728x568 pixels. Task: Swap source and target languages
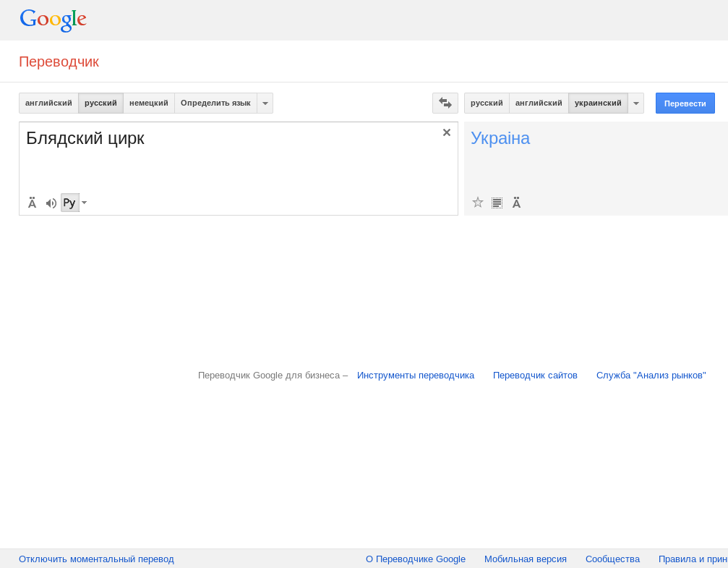coord(445,103)
